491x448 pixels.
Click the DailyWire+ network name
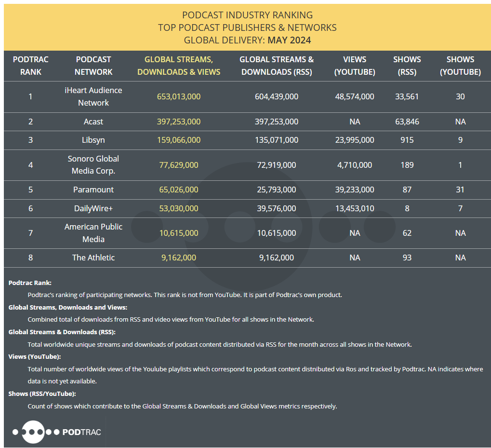pyautogui.click(x=93, y=208)
